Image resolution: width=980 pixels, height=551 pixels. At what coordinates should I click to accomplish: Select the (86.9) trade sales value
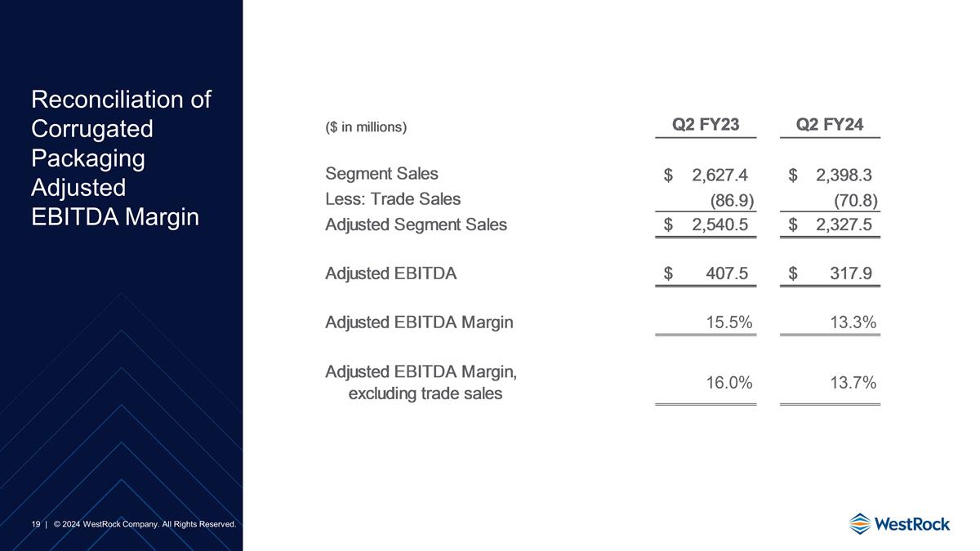(731, 201)
